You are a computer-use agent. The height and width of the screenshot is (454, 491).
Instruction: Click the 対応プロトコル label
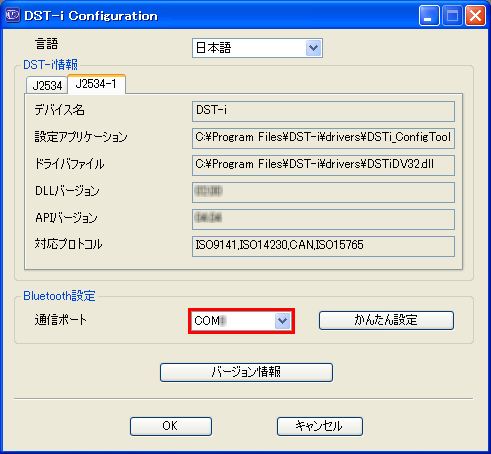[x=68, y=244]
